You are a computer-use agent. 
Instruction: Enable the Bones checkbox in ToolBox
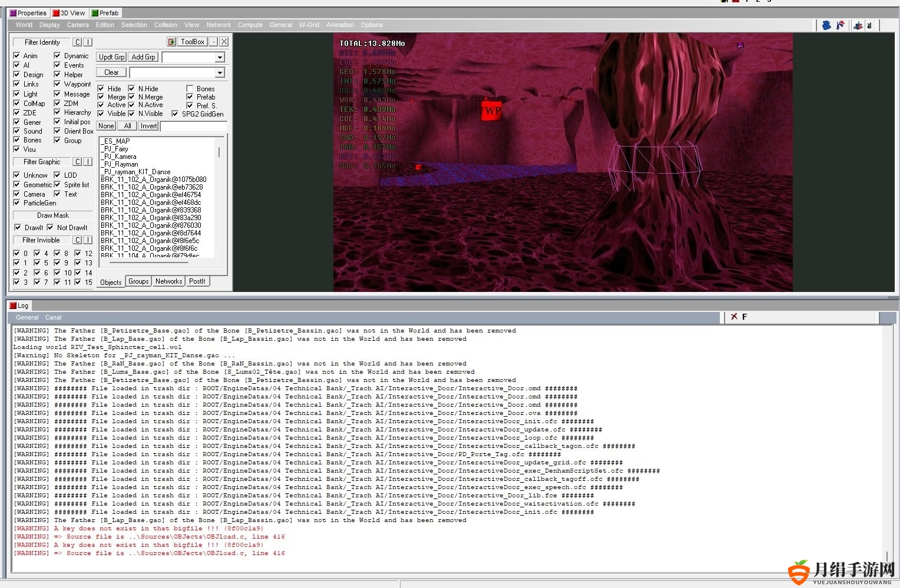click(x=190, y=89)
